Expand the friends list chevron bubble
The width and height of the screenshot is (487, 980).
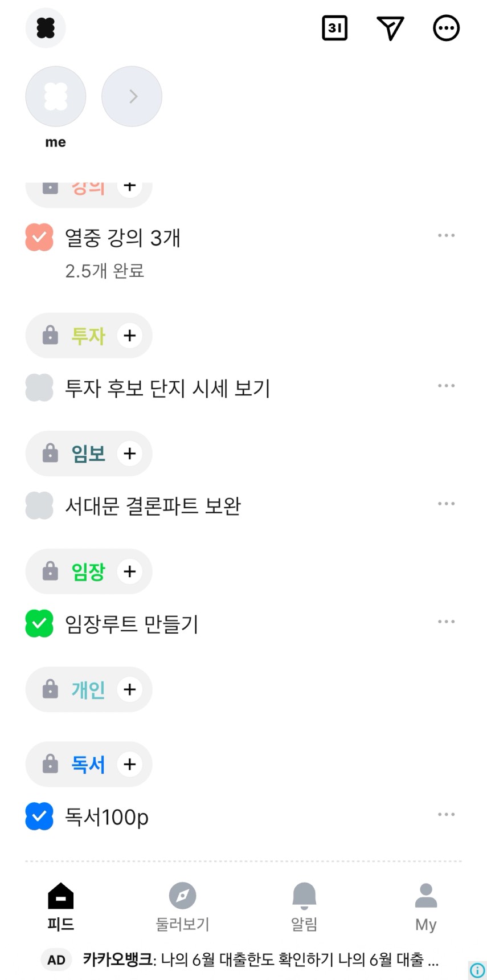[x=132, y=96]
